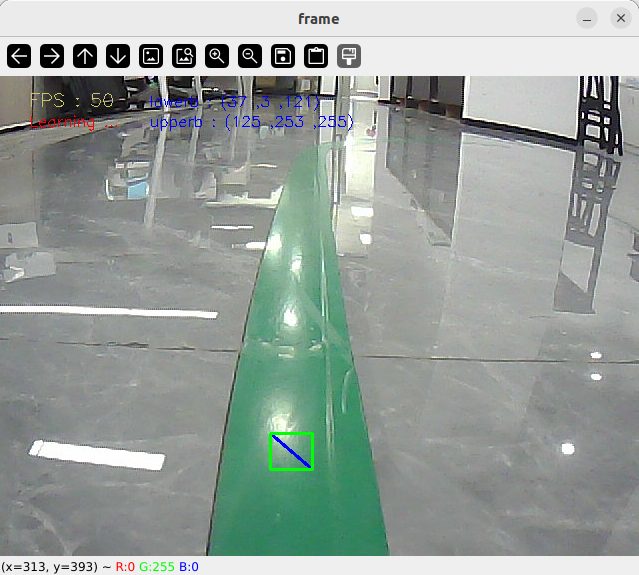Pan the image up with the up arrow
Image resolution: width=639 pixels, height=575 pixels.
[x=85, y=56]
